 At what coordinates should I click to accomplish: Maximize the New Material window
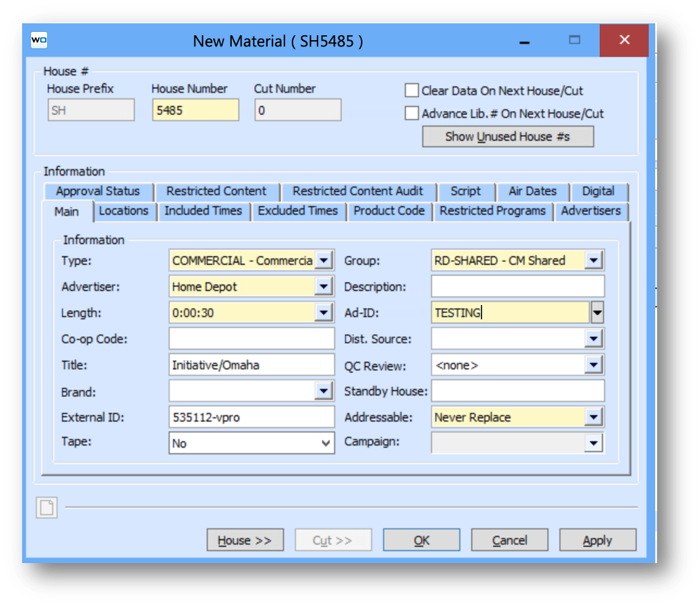coord(575,40)
